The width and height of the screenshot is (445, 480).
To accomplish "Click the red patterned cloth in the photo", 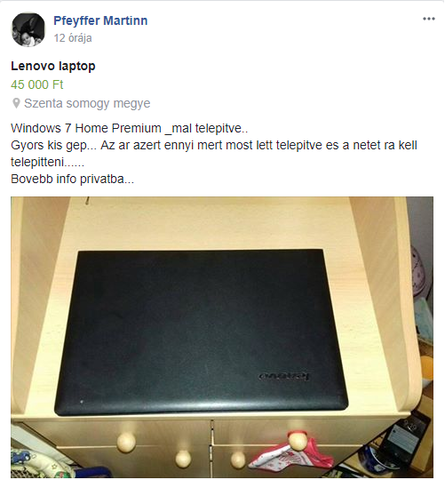I will pos(291,454).
